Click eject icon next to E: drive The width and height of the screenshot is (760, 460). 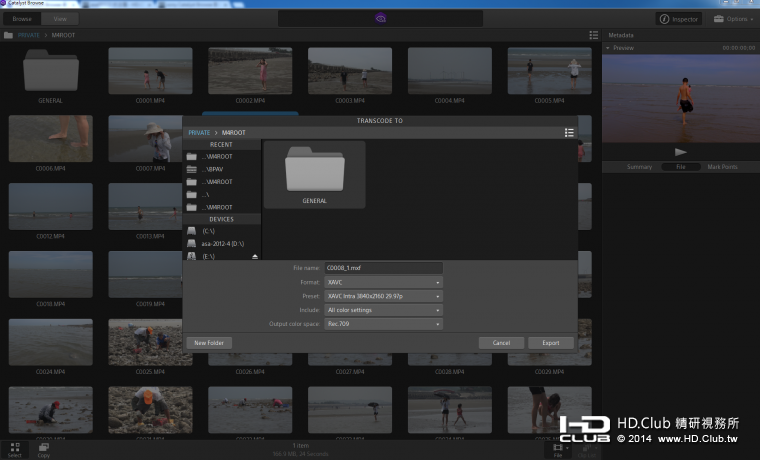[x=254, y=257]
